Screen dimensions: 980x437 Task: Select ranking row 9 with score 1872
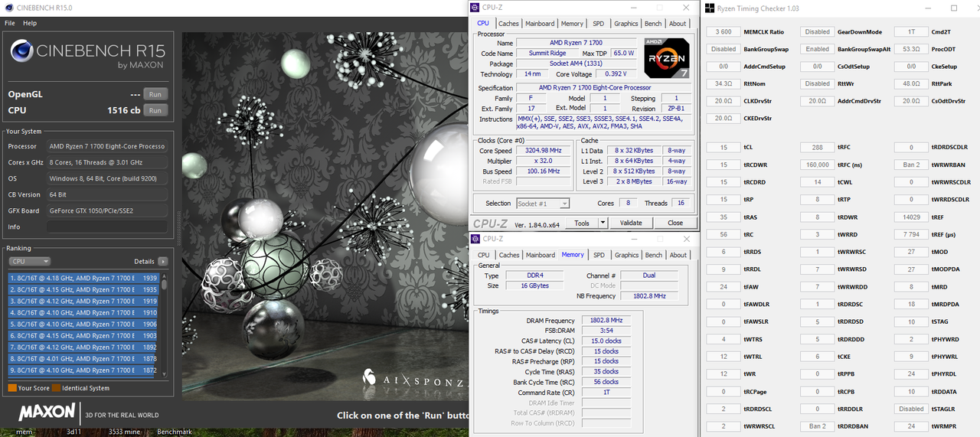83,370
